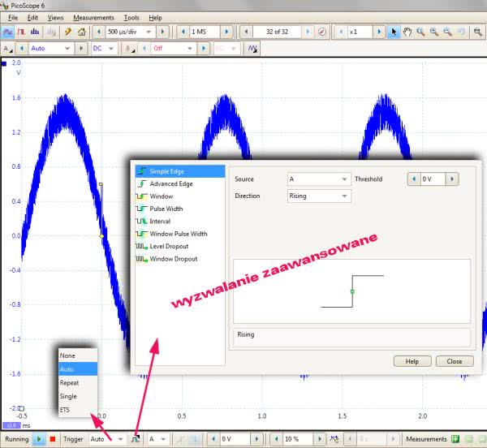Screen dimensions: 487x448
Task: Select the Scope mode icon
Action: (x=7, y=32)
